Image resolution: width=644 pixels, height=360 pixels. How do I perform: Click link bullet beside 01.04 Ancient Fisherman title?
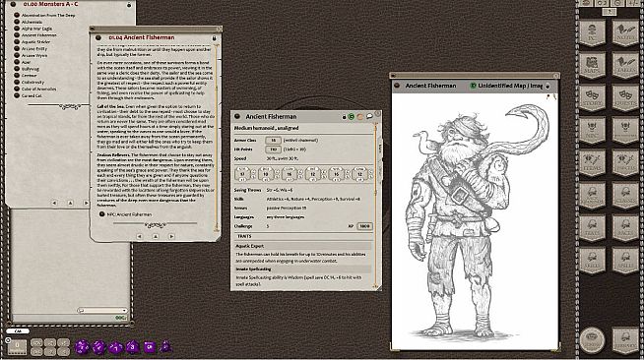98,37
